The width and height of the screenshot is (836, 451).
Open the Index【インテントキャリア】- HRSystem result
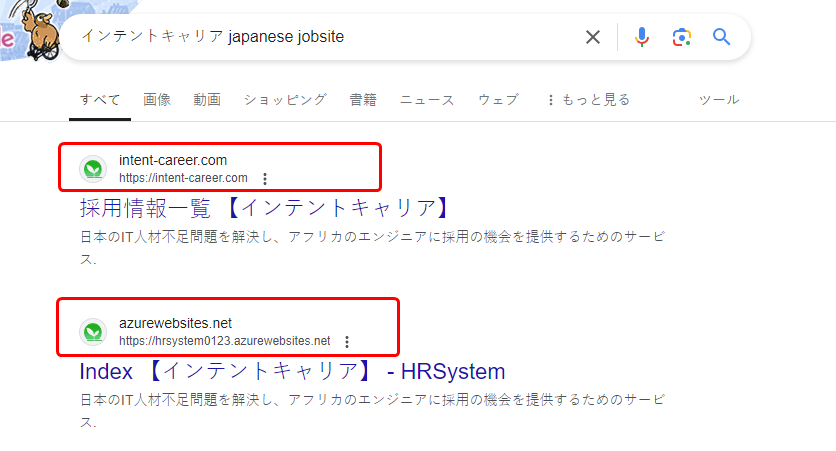(x=292, y=371)
